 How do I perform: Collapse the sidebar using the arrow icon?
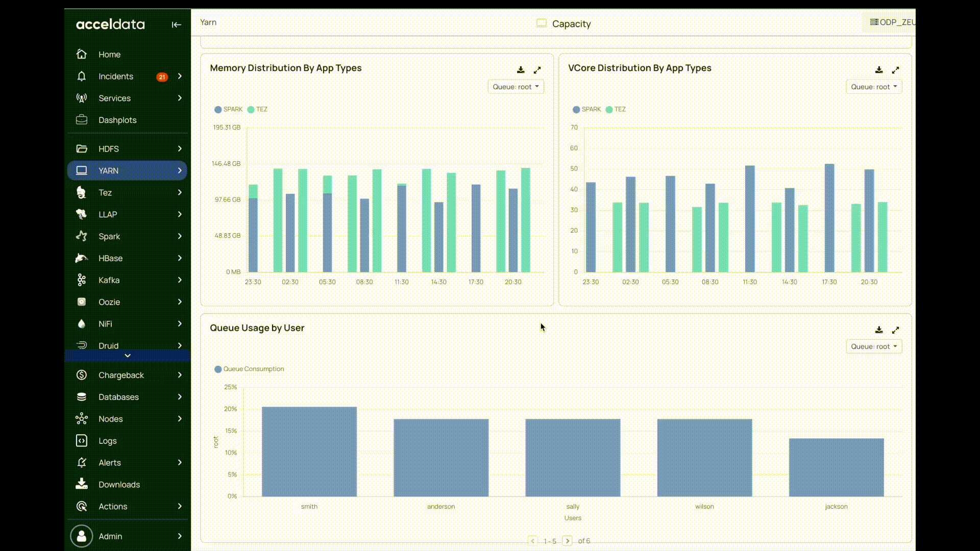click(x=176, y=24)
